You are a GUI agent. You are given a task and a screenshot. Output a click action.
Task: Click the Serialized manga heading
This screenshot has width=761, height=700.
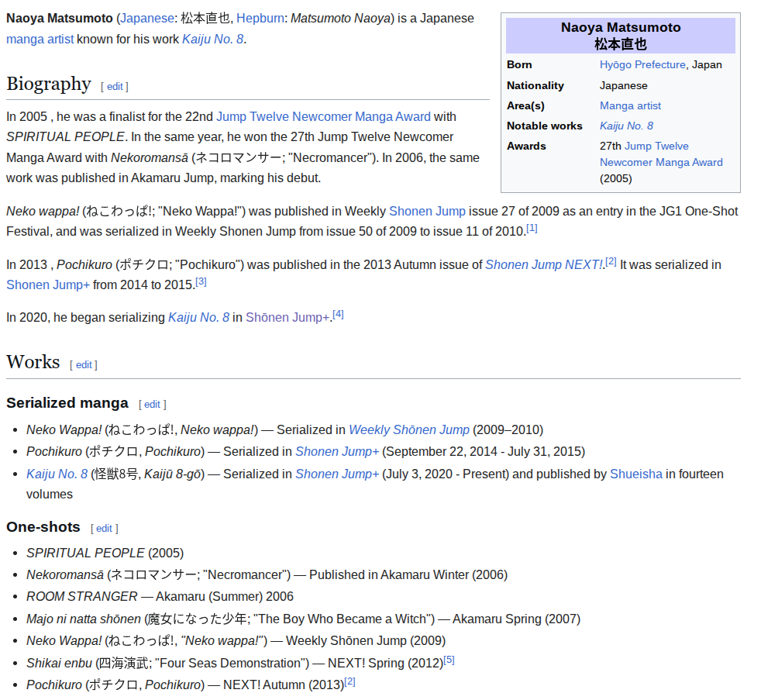click(67, 403)
